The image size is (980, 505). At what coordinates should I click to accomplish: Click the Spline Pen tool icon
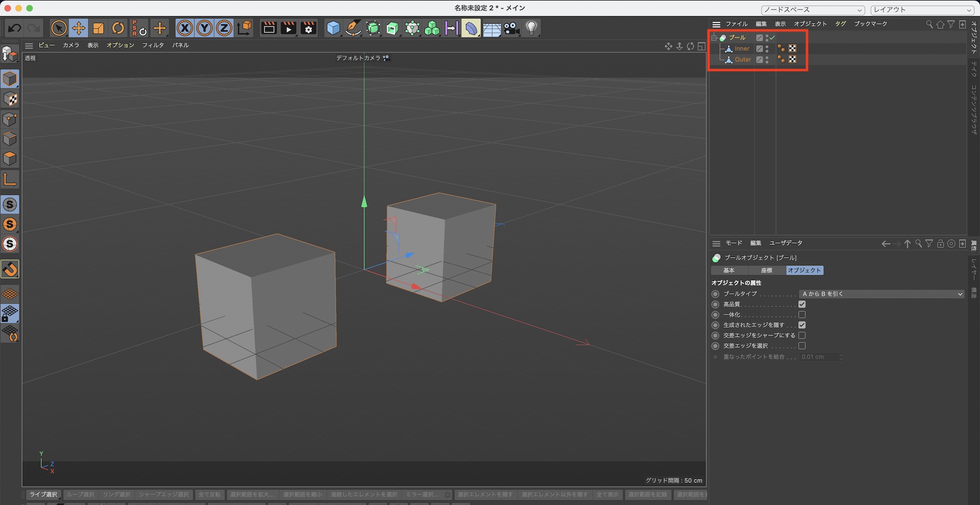click(353, 28)
